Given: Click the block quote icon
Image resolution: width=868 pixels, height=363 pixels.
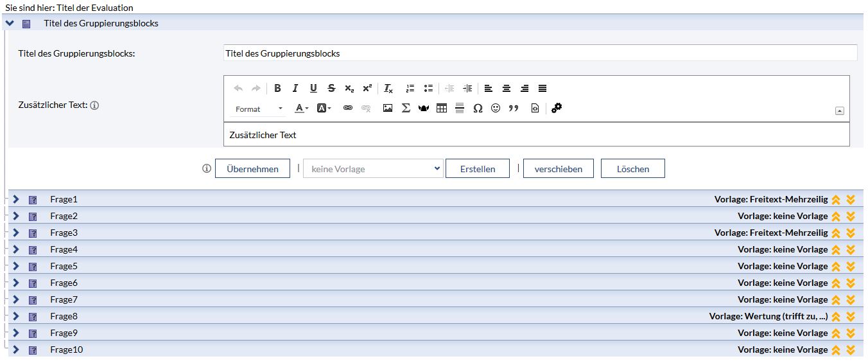Looking at the screenshot, I should pyautogui.click(x=514, y=109).
